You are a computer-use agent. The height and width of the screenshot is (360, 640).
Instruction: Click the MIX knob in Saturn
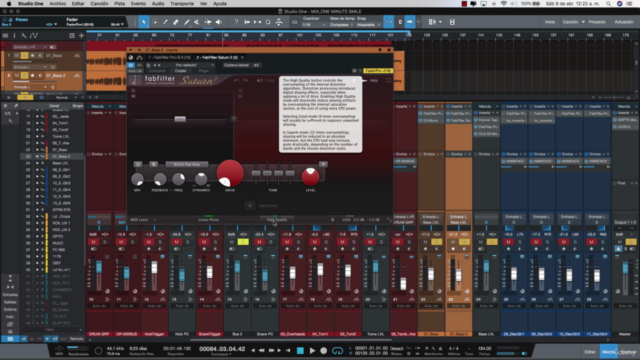click(x=137, y=179)
